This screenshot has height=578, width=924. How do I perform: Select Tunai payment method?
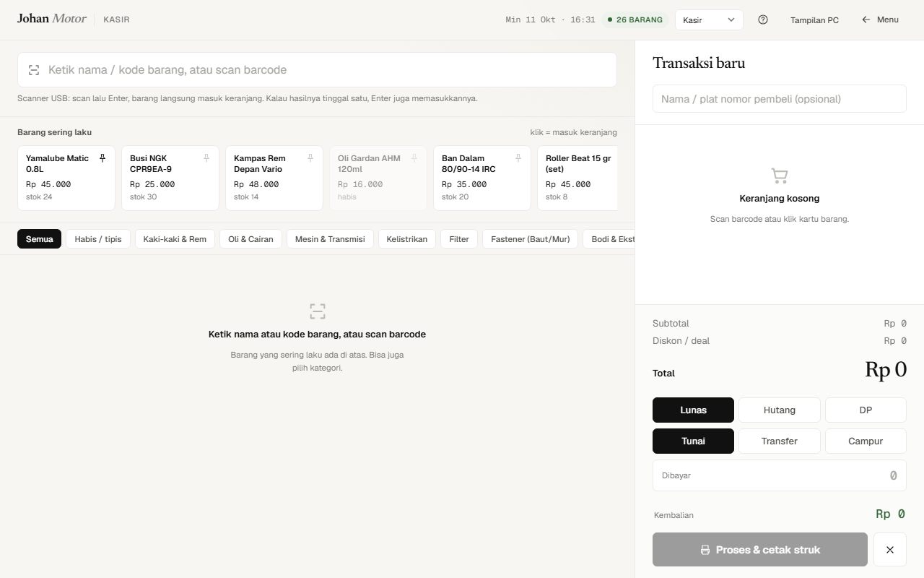(693, 441)
